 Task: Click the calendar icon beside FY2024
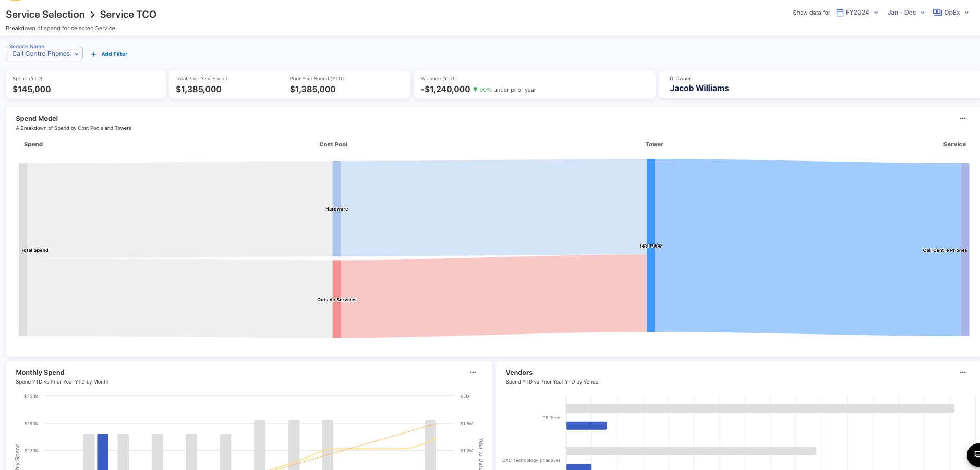pyautogui.click(x=840, y=13)
